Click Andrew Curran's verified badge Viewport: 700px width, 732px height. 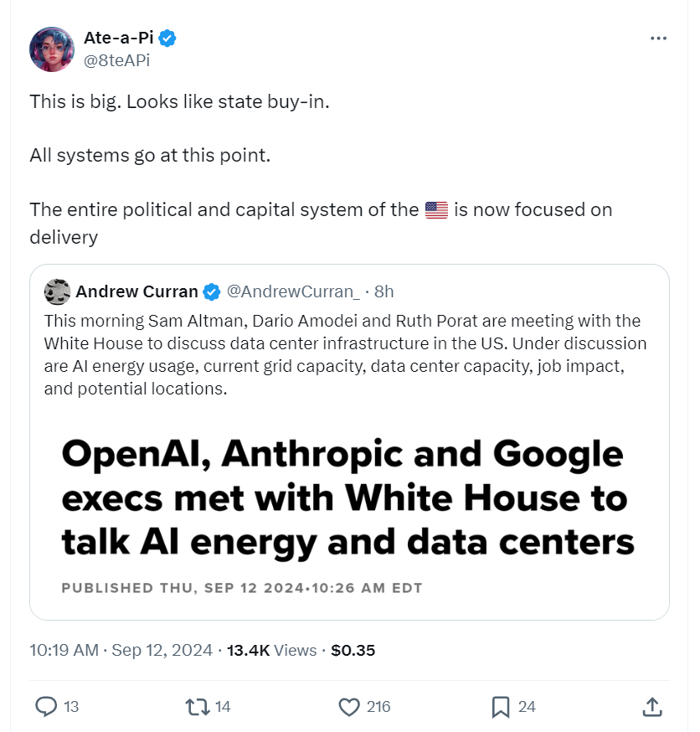pos(213,291)
